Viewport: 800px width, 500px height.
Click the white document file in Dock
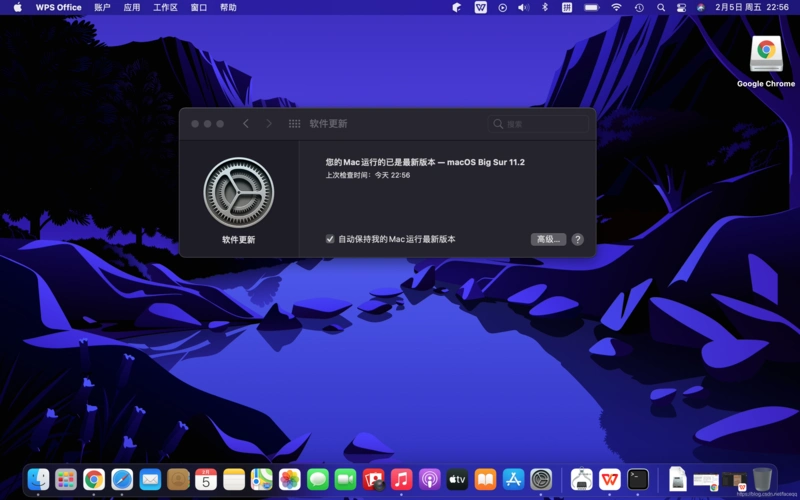click(x=678, y=479)
